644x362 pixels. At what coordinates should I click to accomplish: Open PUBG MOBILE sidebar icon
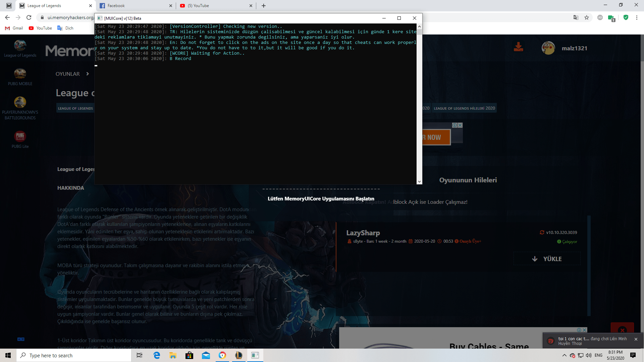tap(20, 73)
